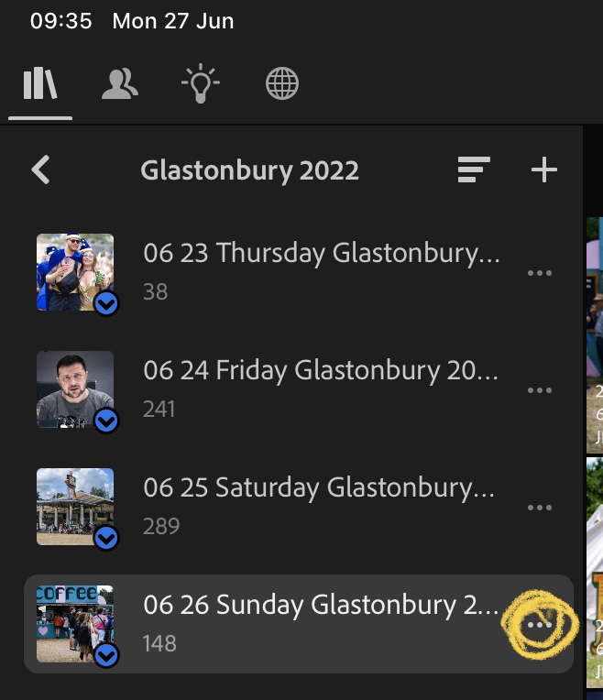Screen dimensions: 603x700
Task: Open the Discover globe icon
Action: coord(281,85)
